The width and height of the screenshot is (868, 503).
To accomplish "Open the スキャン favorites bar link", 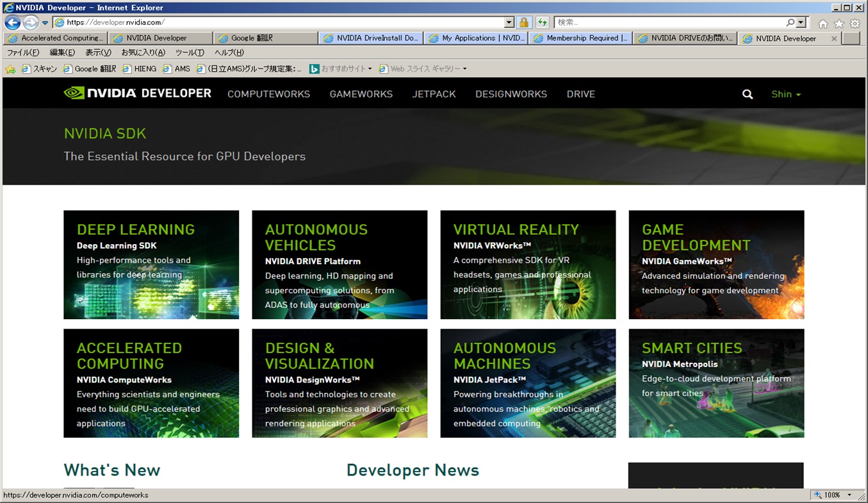I will click(40, 69).
